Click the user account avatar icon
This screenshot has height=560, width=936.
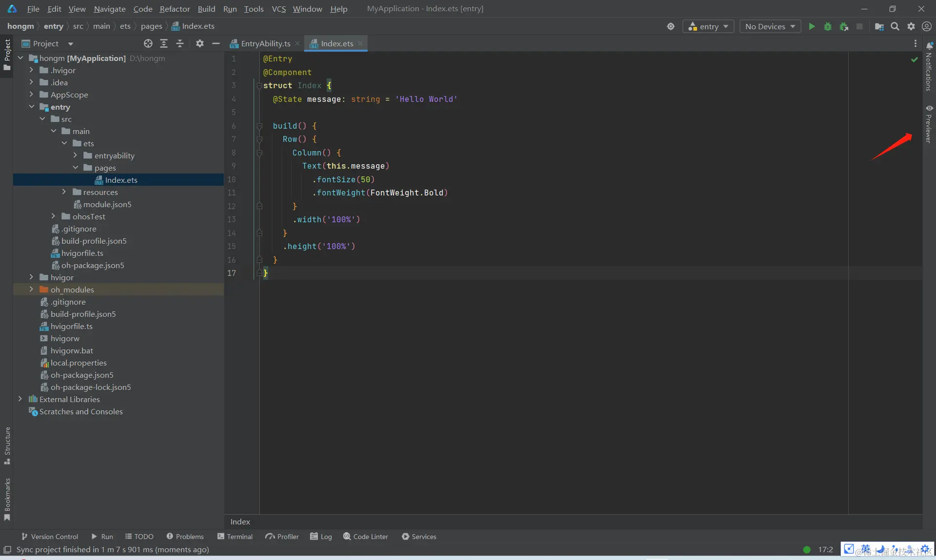[927, 26]
